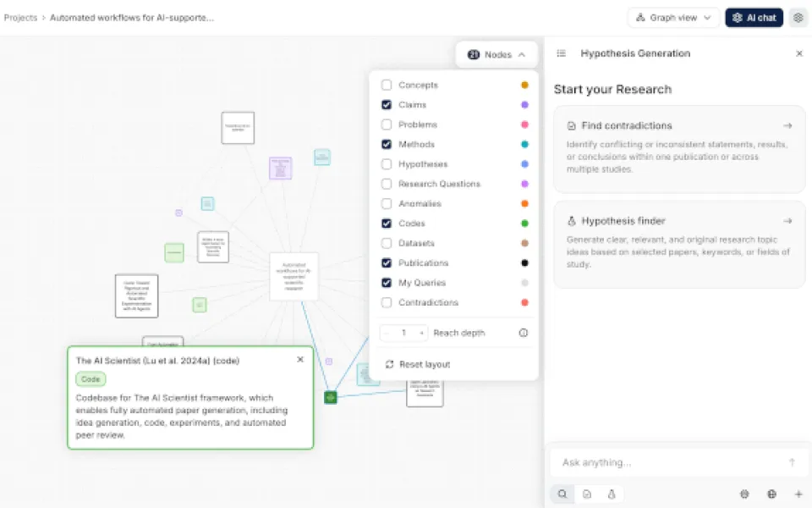The width and height of the screenshot is (812, 508).
Task: Select the publication node at far left
Action: point(137,296)
